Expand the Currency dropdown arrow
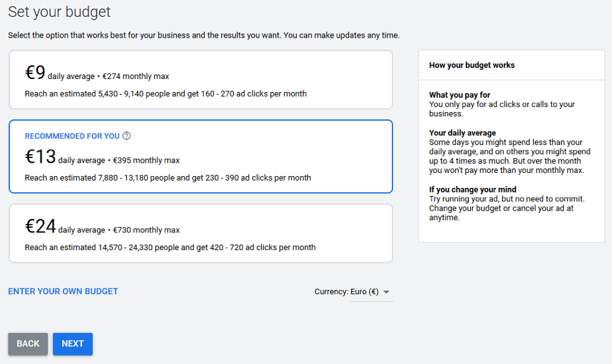The image size is (612, 364). tap(387, 292)
